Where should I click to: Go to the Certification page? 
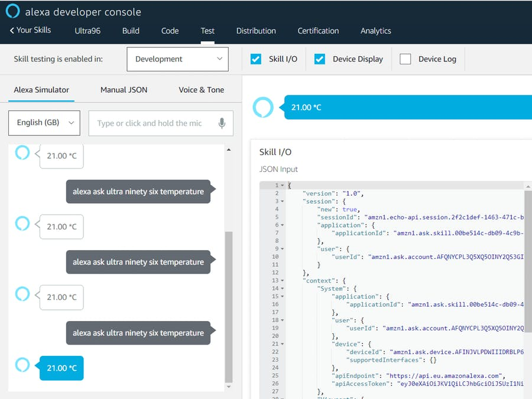tap(318, 31)
